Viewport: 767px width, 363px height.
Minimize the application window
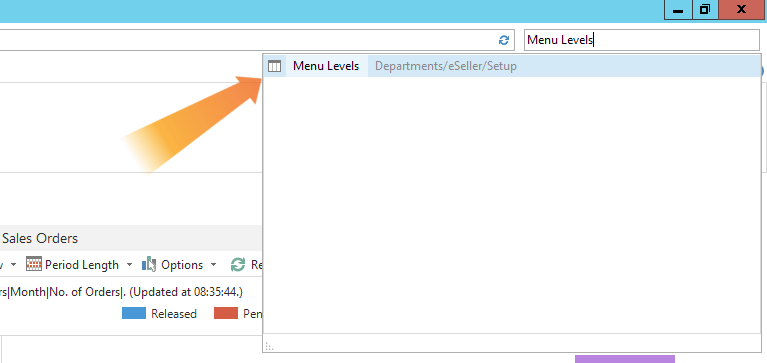tap(678, 9)
